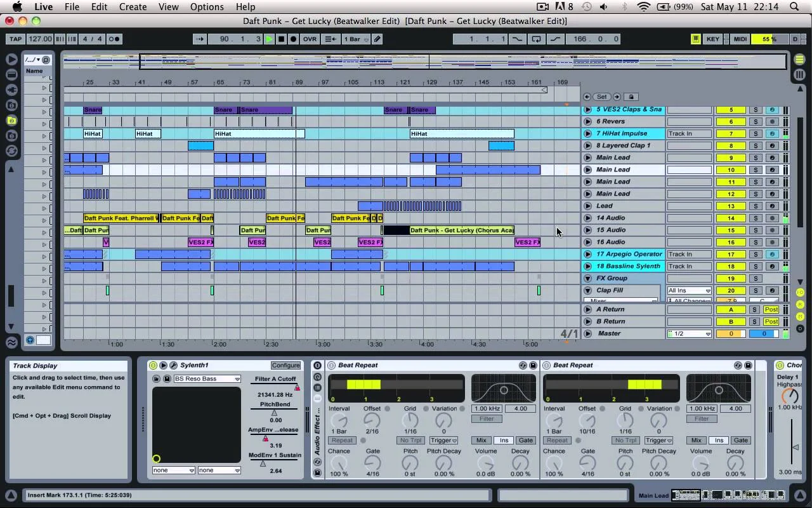Toggle the MIDI map mode switch

pyautogui.click(x=740, y=39)
